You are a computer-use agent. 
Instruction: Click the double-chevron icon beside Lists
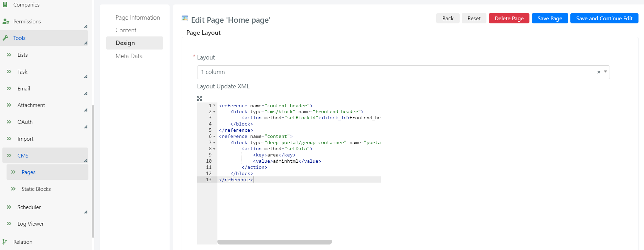(9, 55)
